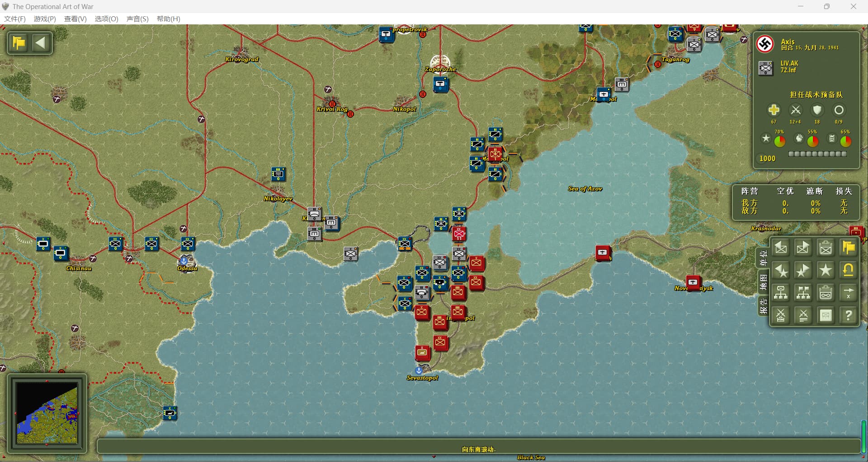Click the yellow double-flag end turn button
The image size is (868, 462).
tap(848, 248)
